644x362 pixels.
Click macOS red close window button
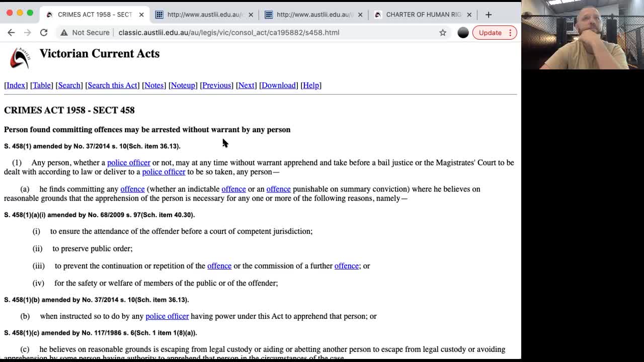(10, 13)
